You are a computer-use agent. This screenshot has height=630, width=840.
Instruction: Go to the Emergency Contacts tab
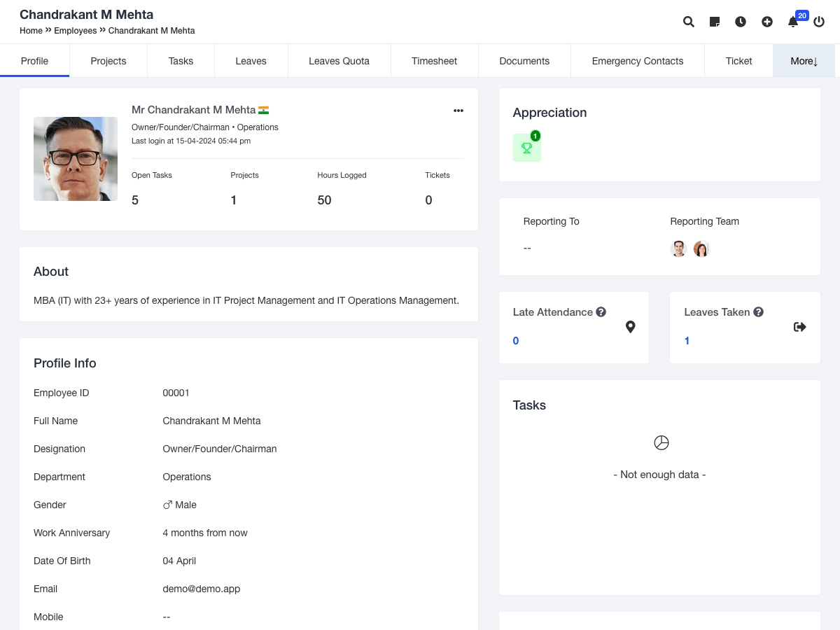637,61
